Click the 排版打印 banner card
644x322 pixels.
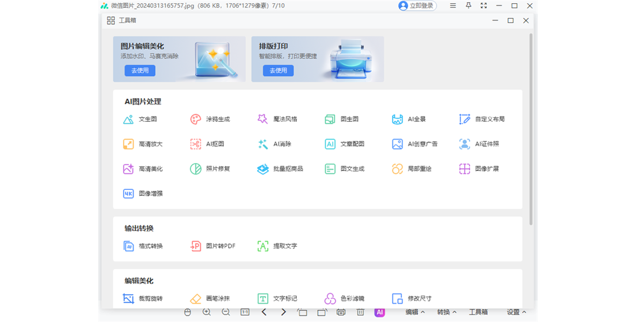click(318, 59)
